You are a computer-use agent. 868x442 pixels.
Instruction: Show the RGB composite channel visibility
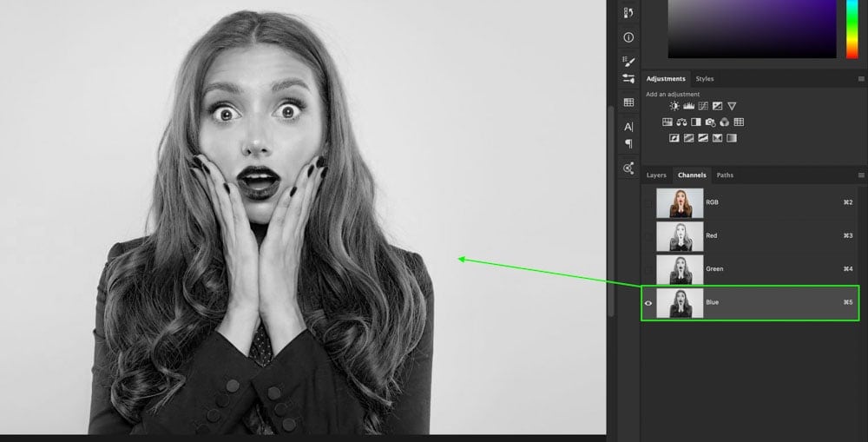(x=648, y=202)
